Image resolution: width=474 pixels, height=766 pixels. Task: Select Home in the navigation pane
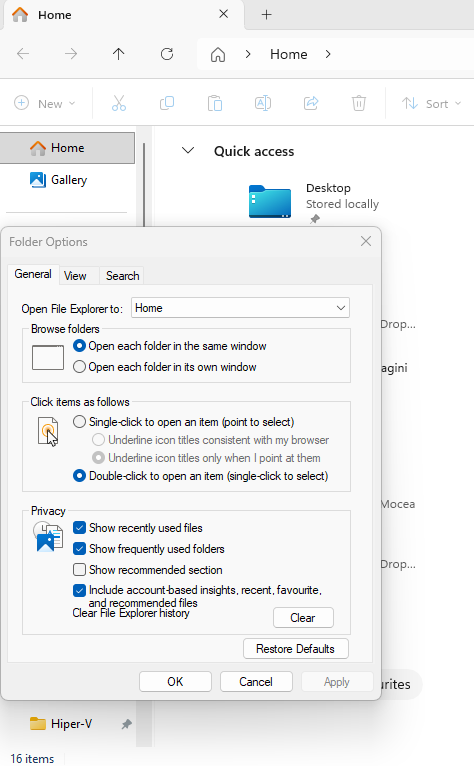pos(67,148)
